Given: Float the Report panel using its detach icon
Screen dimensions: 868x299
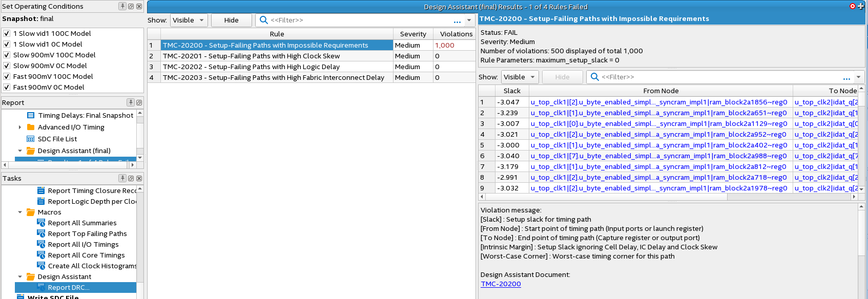Looking at the screenshot, I should [139, 102].
